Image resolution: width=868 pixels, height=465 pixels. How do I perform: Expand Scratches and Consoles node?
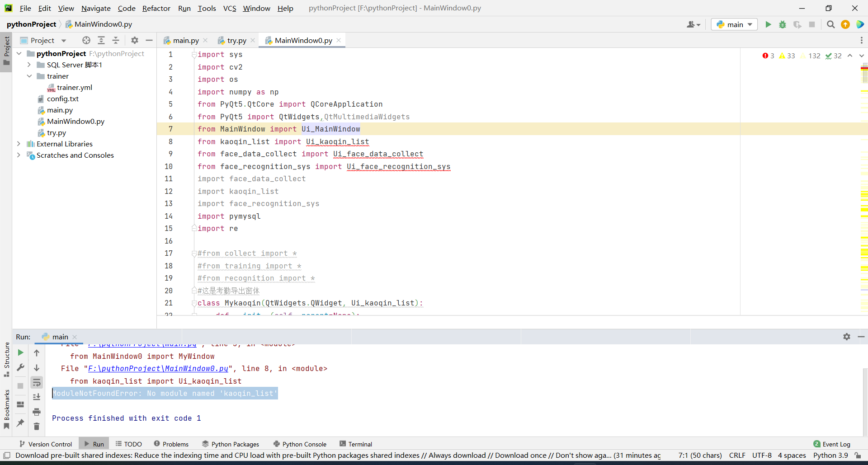[x=19, y=155]
